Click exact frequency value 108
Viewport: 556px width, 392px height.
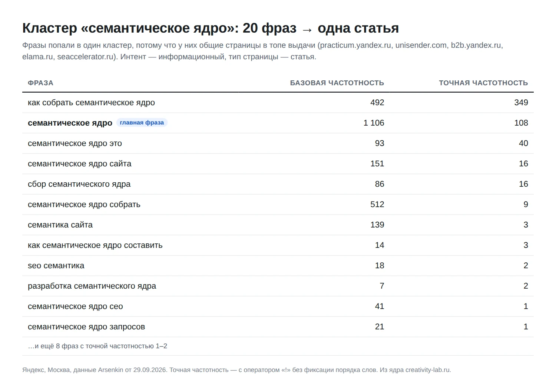521,123
